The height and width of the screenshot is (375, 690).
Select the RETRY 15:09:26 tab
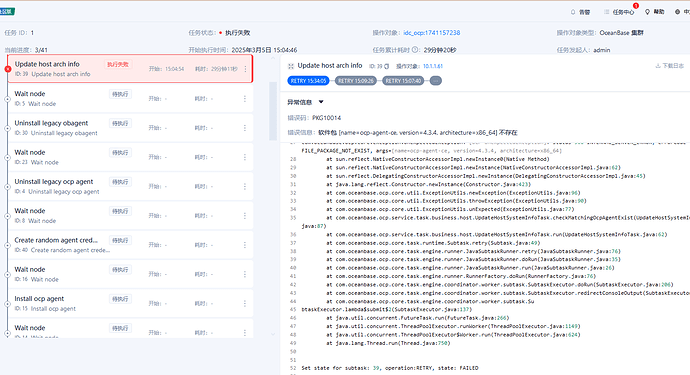356,81
